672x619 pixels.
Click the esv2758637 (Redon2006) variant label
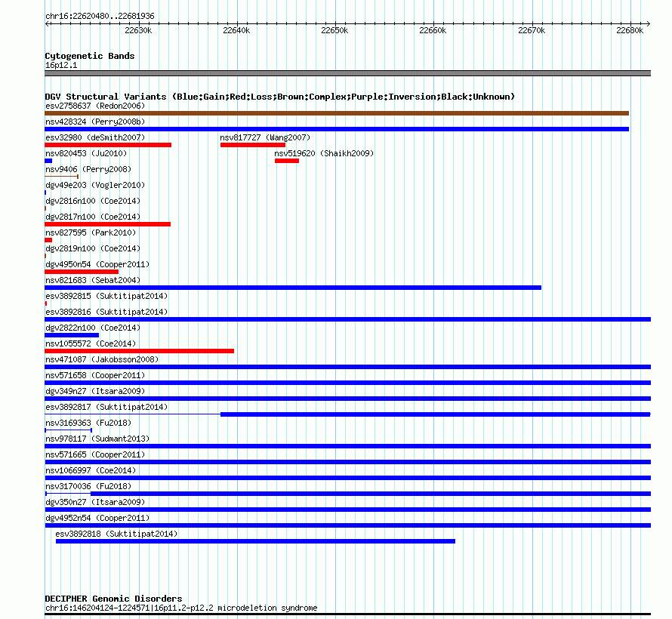95,106
